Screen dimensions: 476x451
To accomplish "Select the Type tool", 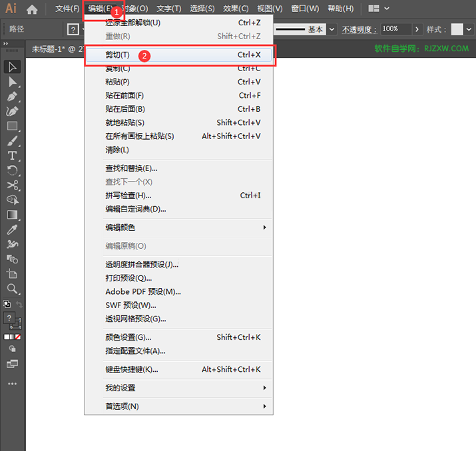I will [12, 156].
